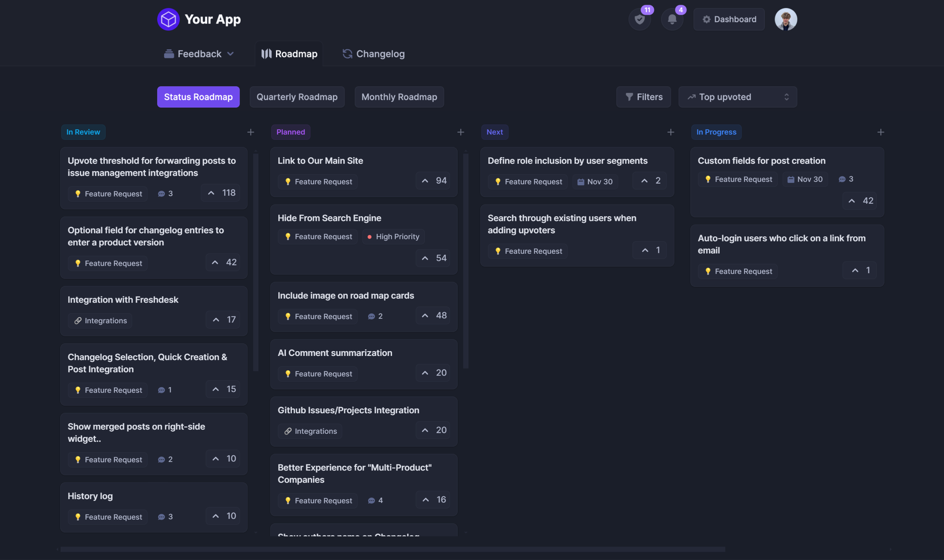
Task: Open the Feedback dropdown menu
Action: (x=199, y=54)
